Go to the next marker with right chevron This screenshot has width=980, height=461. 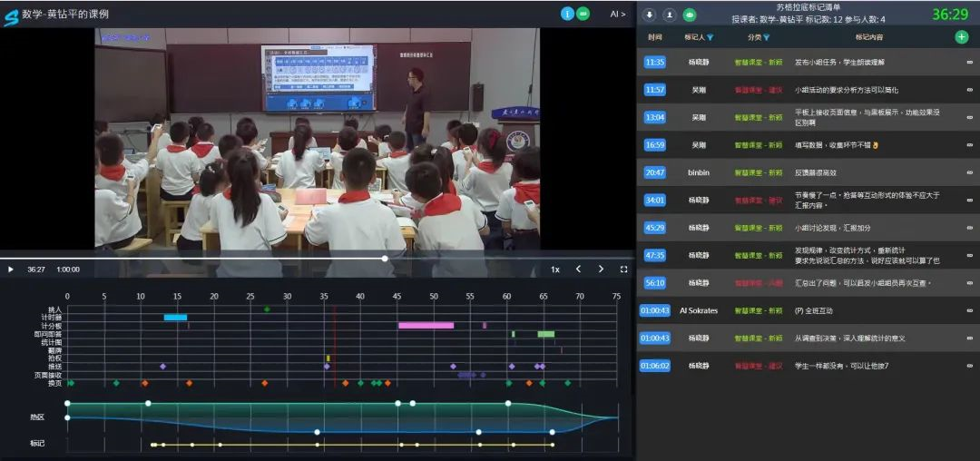coord(600,270)
